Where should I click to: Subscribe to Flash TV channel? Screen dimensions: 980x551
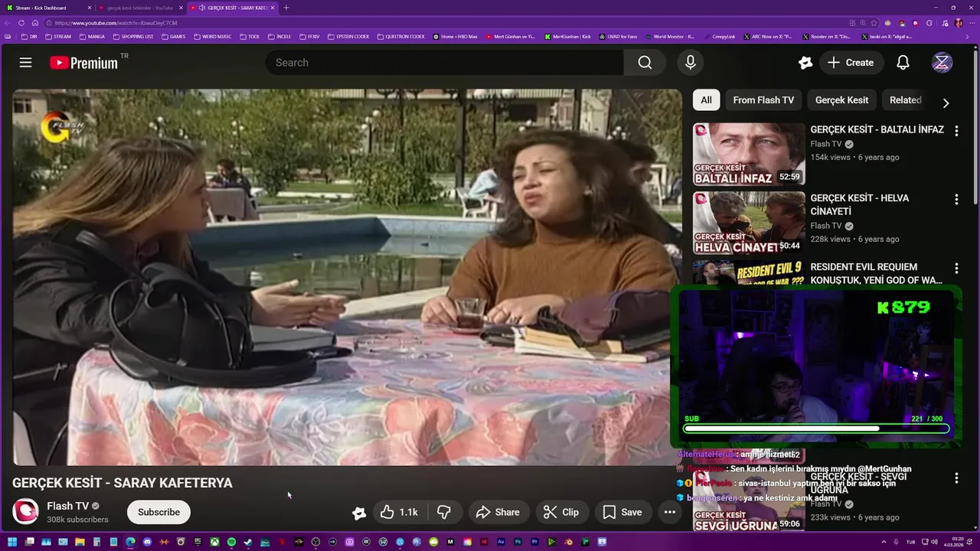click(158, 512)
